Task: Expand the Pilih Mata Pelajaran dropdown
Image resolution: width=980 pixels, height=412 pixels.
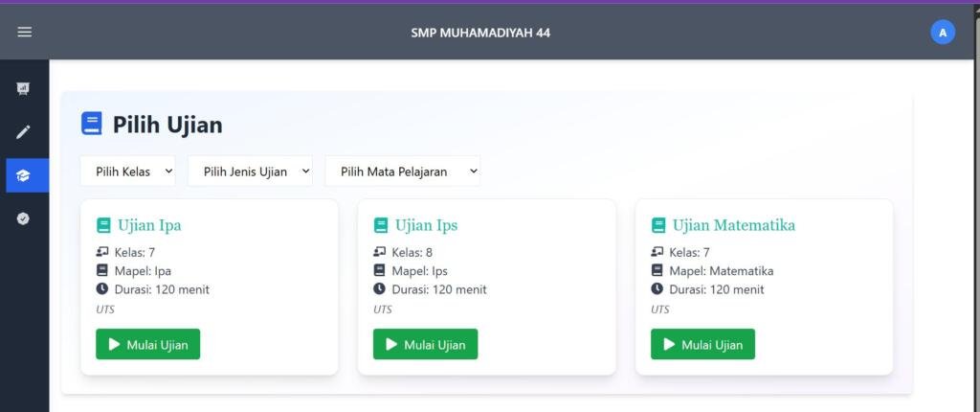Action: (x=403, y=172)
